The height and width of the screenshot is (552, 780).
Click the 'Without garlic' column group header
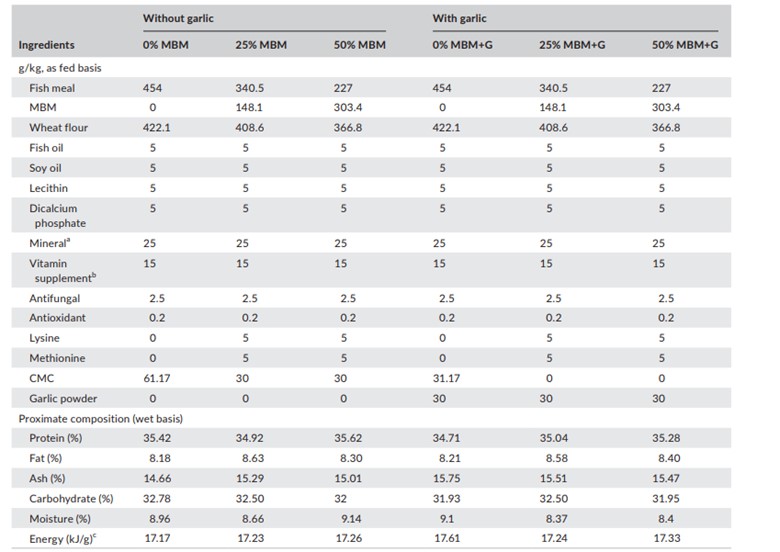pos(178,18)
